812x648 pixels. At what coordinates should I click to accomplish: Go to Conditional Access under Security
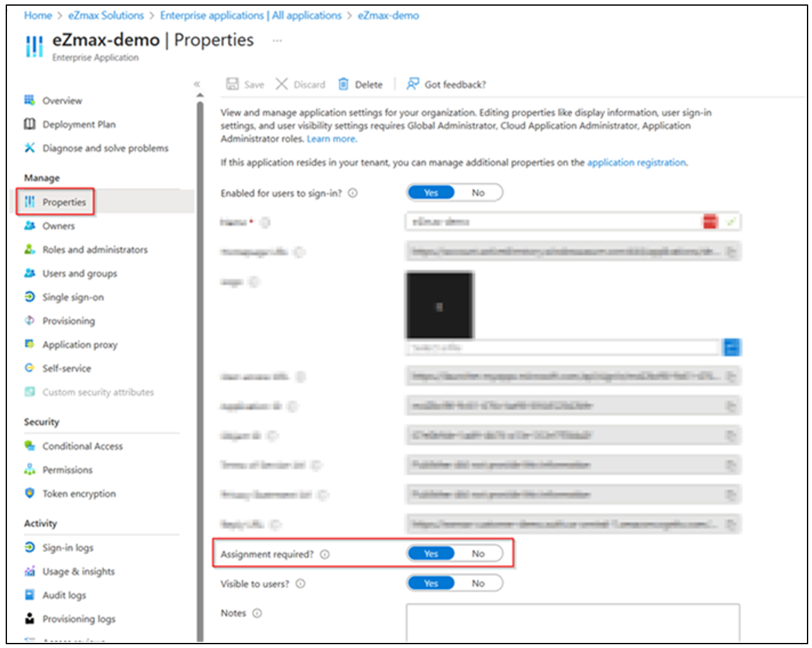[82, 446]
